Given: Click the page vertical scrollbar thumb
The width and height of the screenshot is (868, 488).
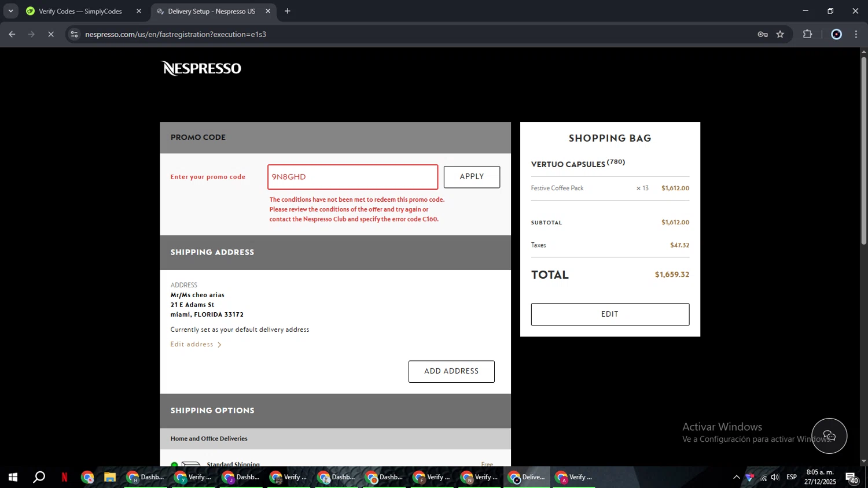Looking at the screenshot, I should tap(863, 150).
